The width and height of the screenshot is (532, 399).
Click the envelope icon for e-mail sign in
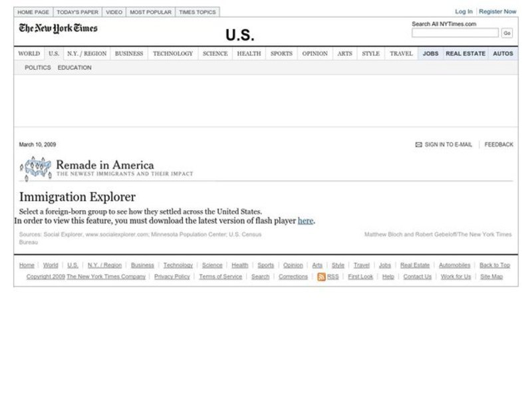(418, 144)
